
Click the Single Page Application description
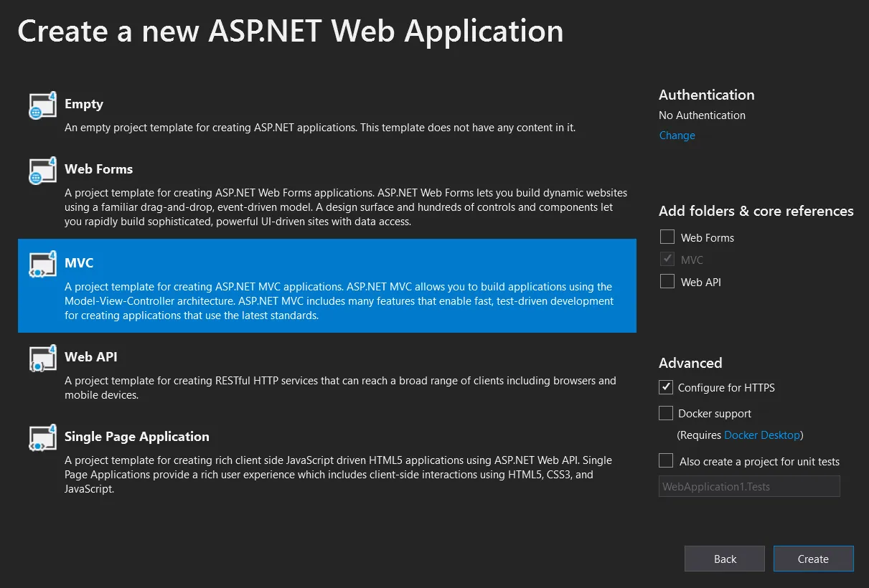[338, 475]
